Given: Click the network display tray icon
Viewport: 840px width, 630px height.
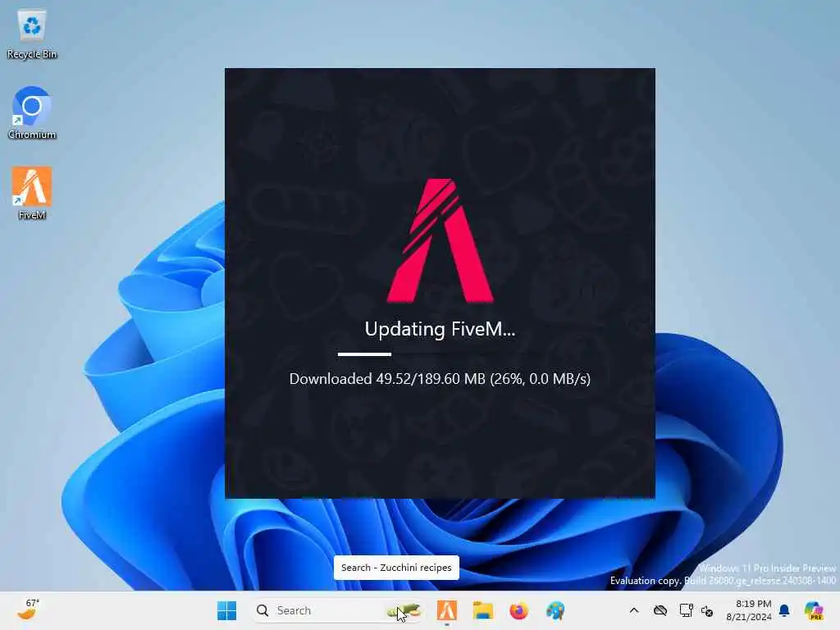Looking at the screenshot, I should click(x=686, y=610).
